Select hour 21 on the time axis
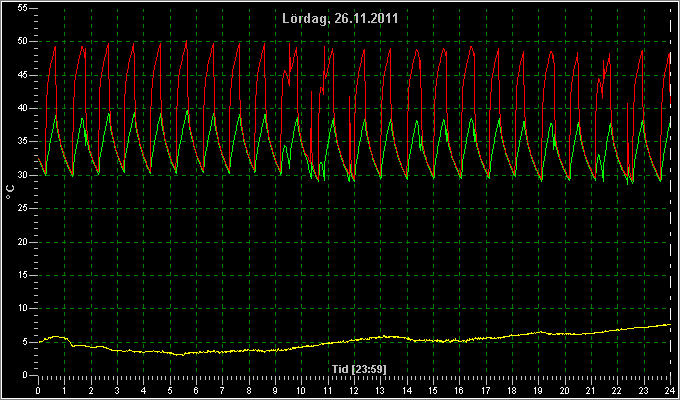The width and height of the screenshot is (680, 400). point(591,390)
